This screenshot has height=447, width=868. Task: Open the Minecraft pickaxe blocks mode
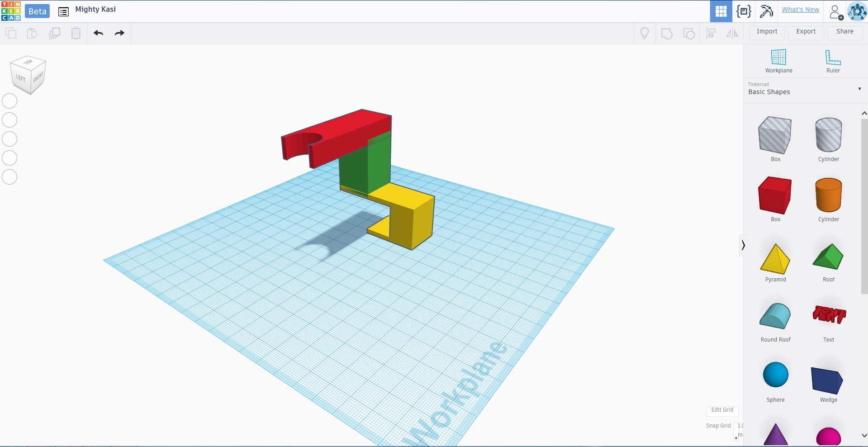tap(766, 11)
